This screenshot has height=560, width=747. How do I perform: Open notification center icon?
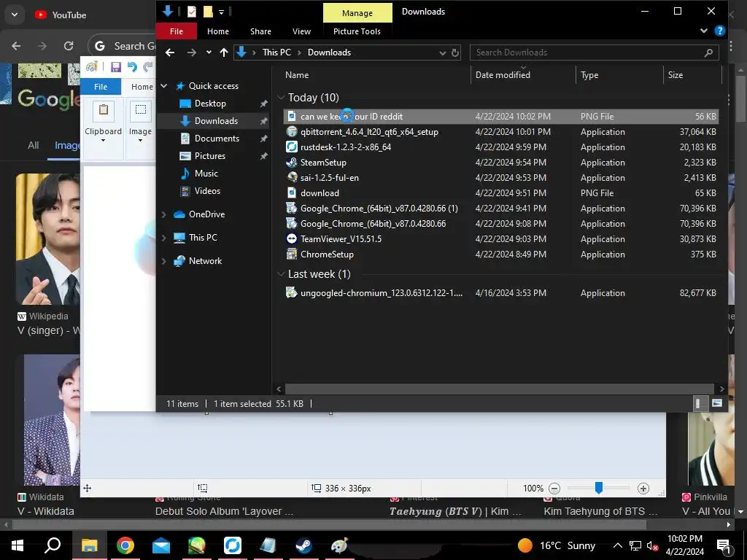point(724,545)
